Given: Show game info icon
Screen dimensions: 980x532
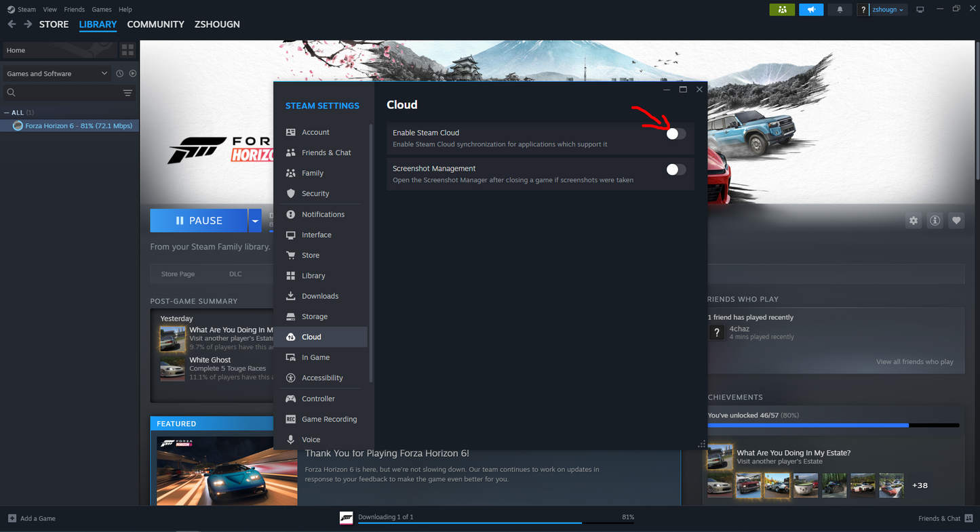Looking at the screenshot, I should click(935, 221).
